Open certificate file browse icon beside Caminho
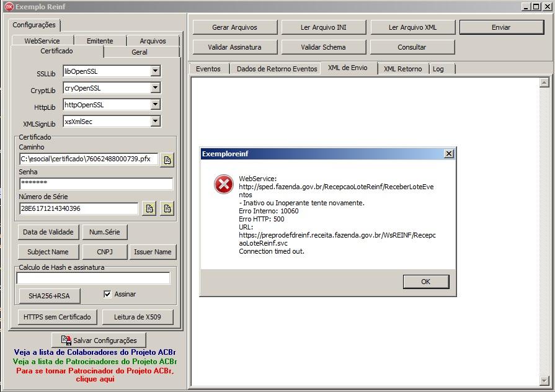 click(x=167, y=160)
